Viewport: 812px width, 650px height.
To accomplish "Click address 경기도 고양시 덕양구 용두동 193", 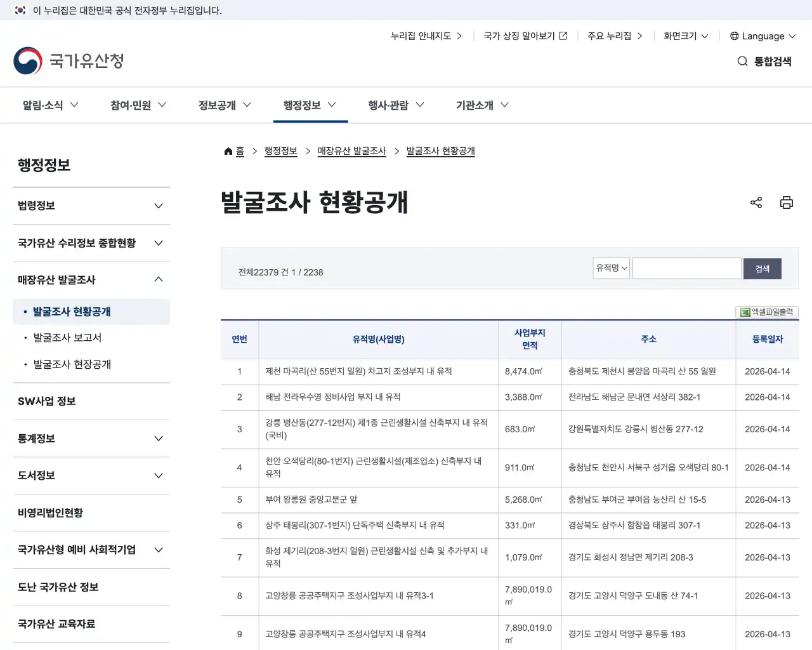I will pos(627,634).
